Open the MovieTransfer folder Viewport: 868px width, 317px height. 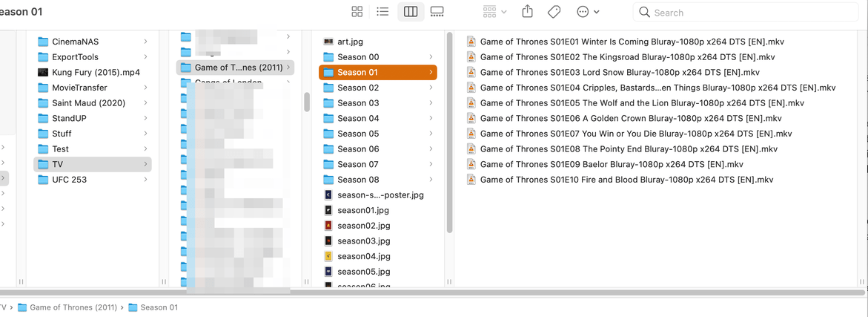pos(93,88)
